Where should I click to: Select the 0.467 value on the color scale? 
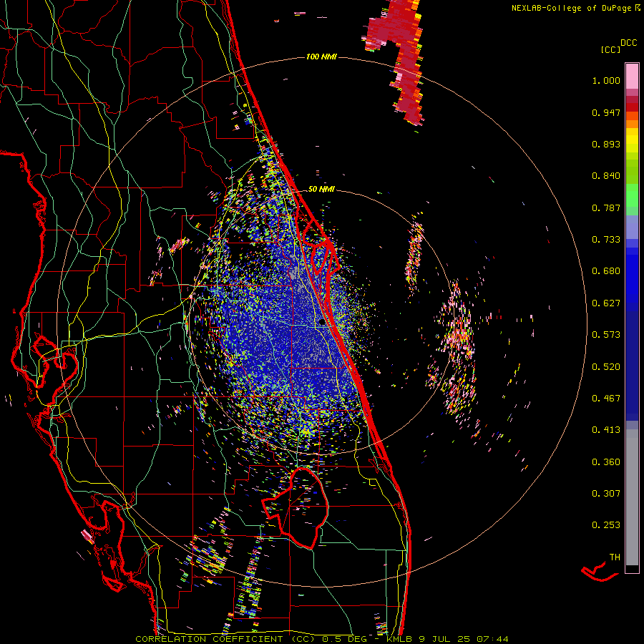606,399
